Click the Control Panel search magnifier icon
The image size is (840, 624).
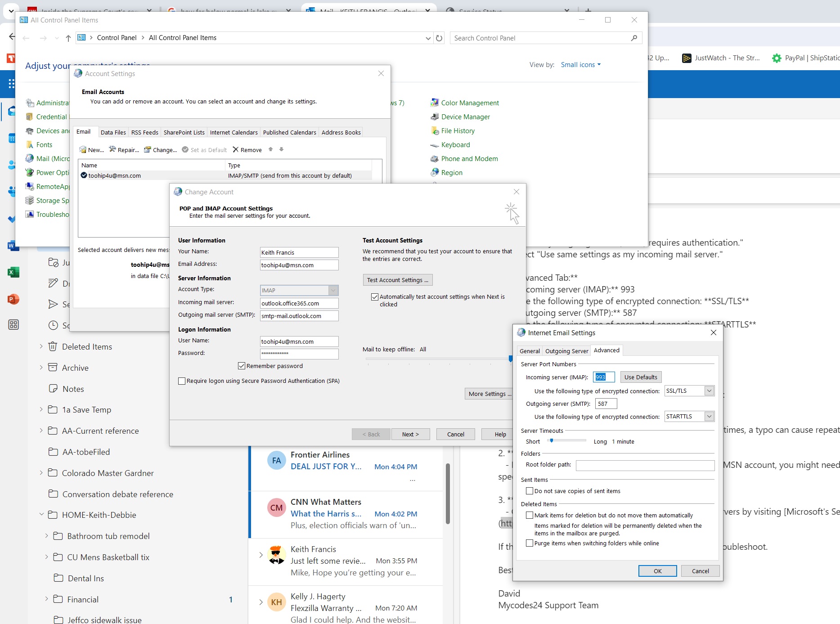pyautogui.click(x=634, y=38)
